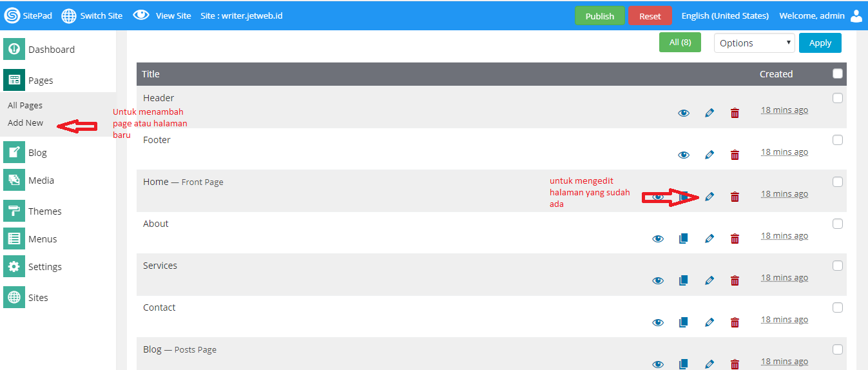Click the SitePad logo icon
The width and height of the screenshot is (868, 370).
pos(12,15)
